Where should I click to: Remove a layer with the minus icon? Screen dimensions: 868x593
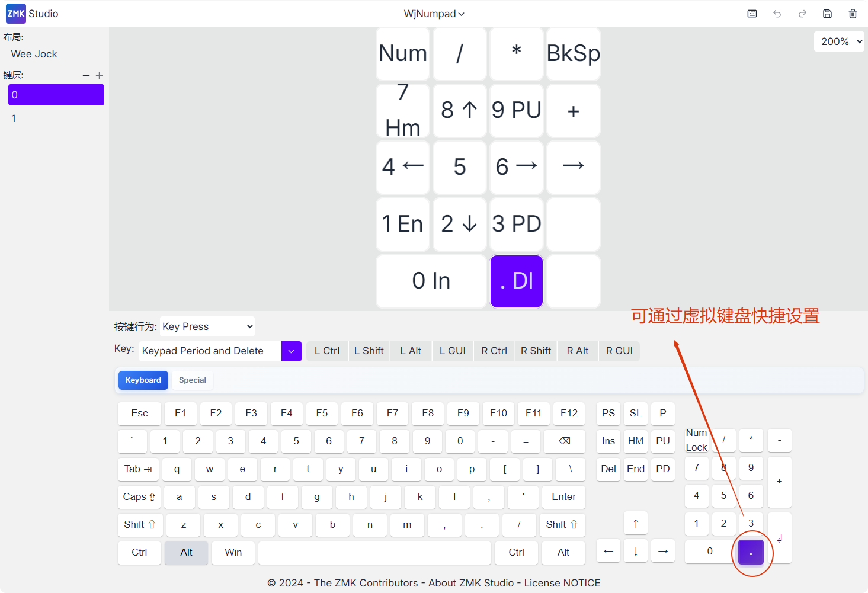(86, 75)
